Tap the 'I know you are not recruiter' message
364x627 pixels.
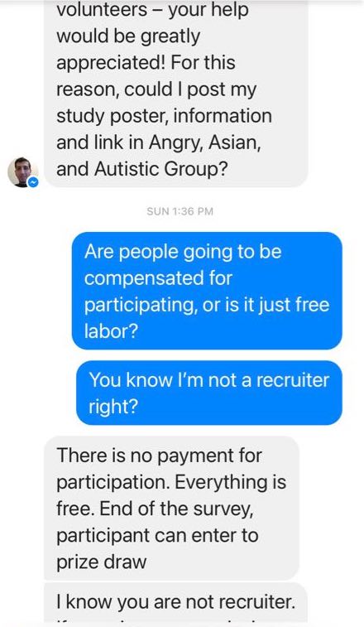175,604
